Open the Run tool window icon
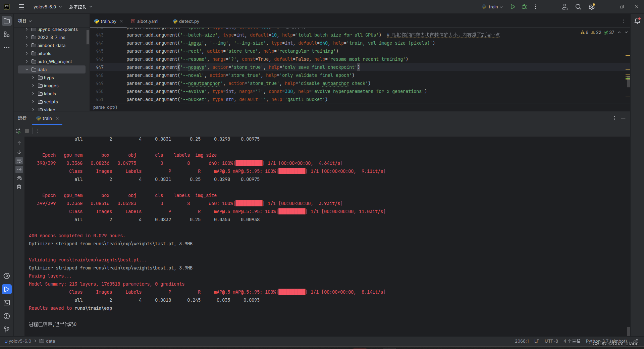 click(x=7, y=289)
